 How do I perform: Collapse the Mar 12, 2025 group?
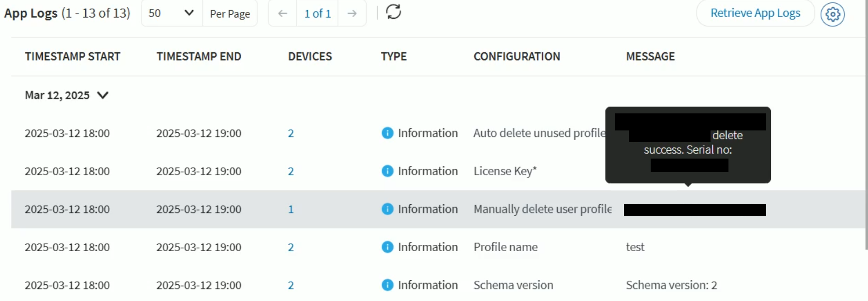pyautogui.click(x=103, y=95)
